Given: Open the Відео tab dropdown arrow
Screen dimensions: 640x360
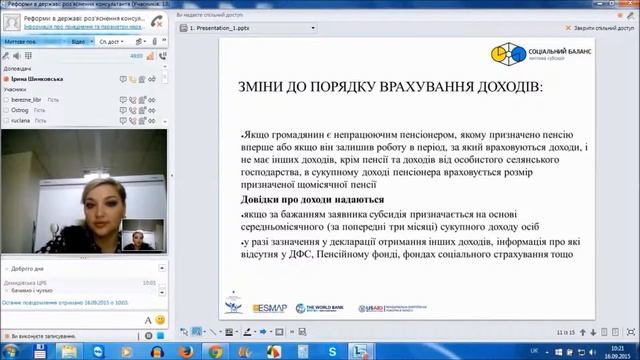Looking at the screenshot, I should click(x=92, y=42).
